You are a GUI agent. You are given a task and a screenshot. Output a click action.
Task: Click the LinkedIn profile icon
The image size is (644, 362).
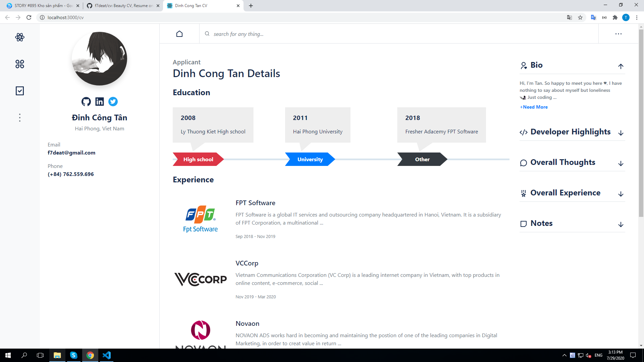coord(100,102)
